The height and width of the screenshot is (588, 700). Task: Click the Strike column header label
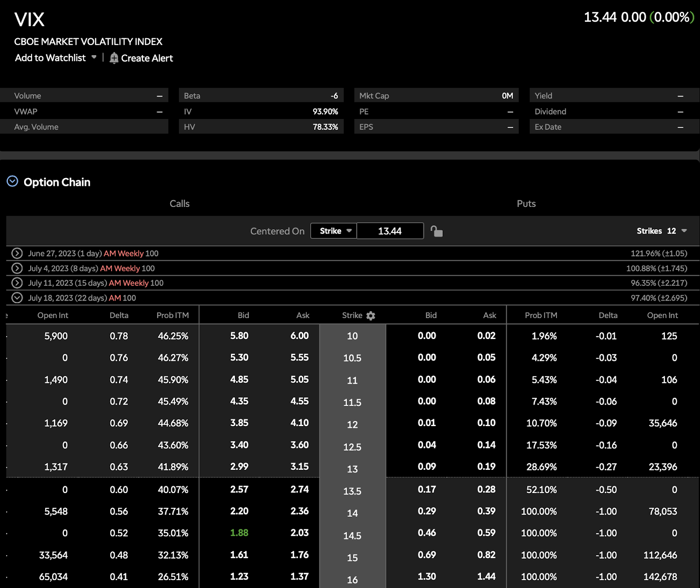click(352, 315)
